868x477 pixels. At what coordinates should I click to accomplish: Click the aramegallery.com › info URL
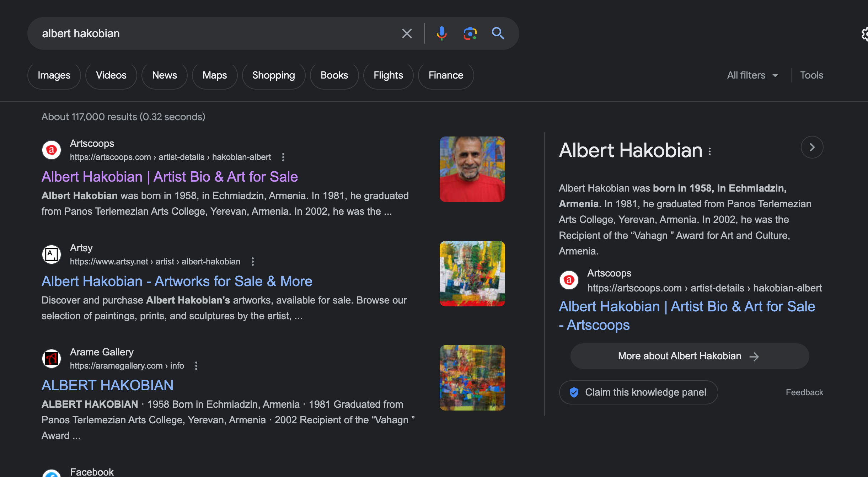[127, 366]
